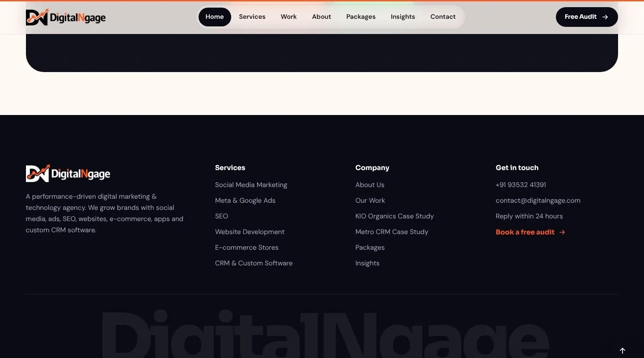Go to Website Development link

(x=250, y=232)
